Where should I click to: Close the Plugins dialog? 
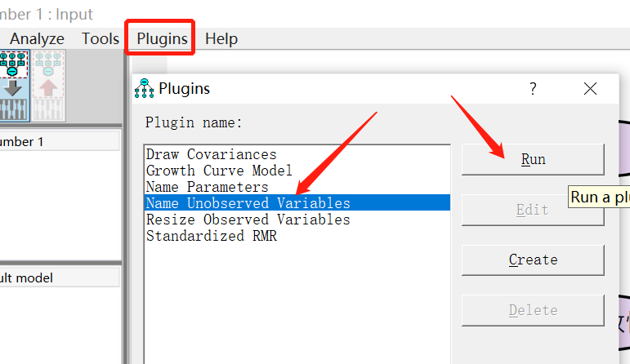590,89
